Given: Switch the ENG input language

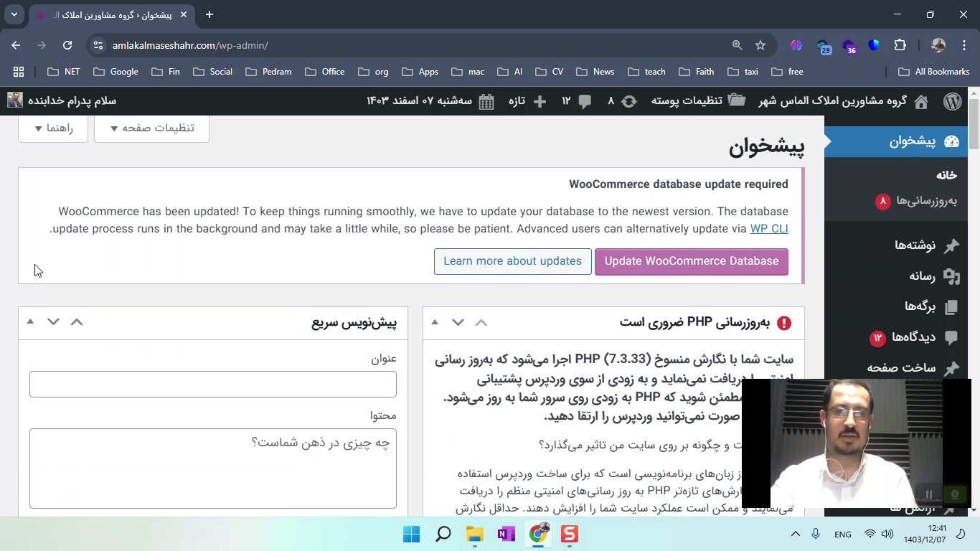Looking at the screenshot, I should (843, 534).
